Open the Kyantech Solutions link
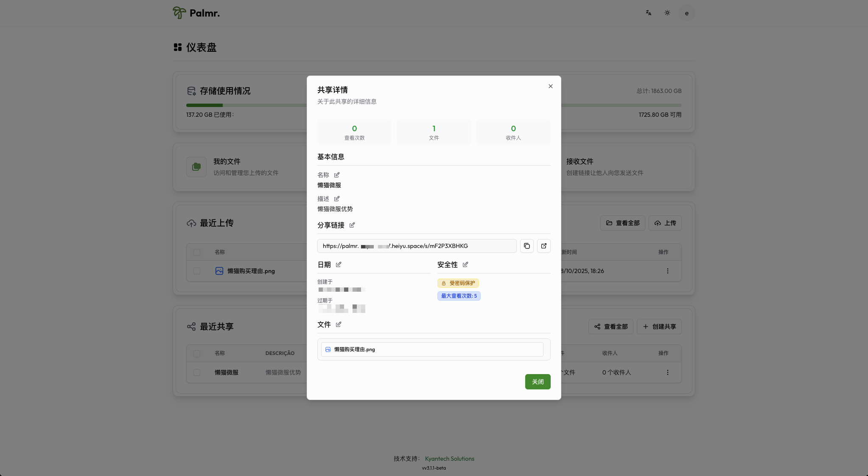The height and width of the screenshot is (476, 868). (450, 459)
